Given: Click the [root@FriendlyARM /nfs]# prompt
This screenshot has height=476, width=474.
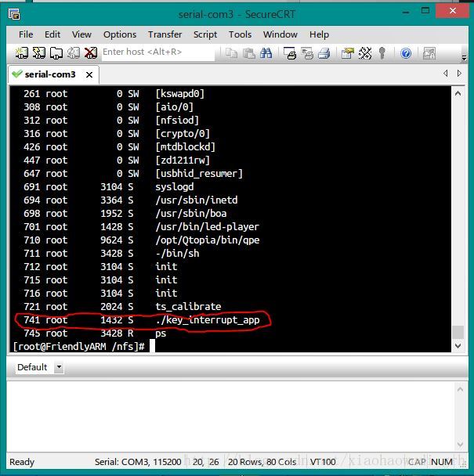Looking at the screenshot, I should [78, 346].
